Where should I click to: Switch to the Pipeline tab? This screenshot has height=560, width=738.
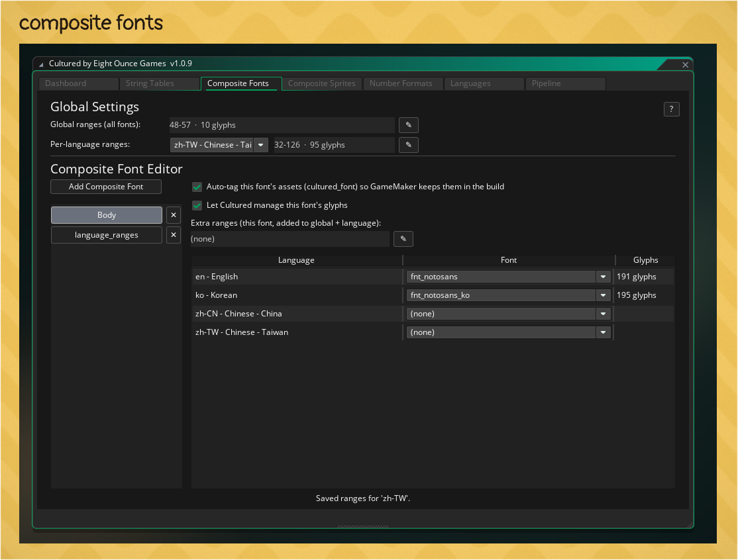565,83
